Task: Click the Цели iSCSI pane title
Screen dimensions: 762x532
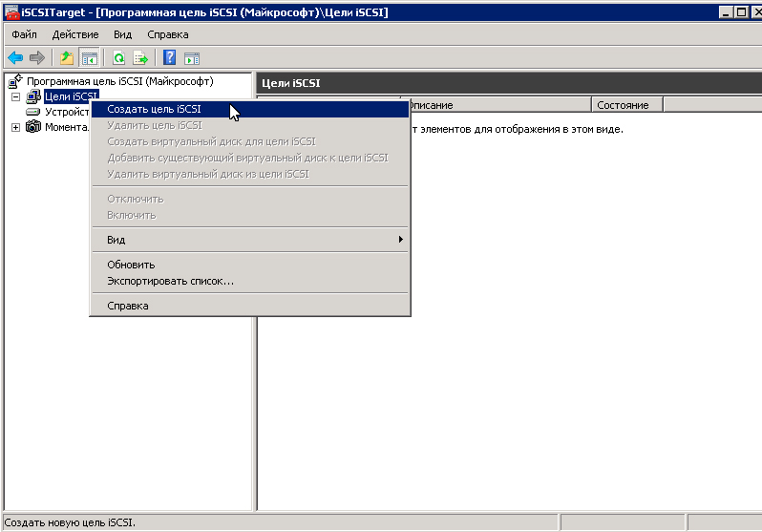Action: tap(290, 83)
